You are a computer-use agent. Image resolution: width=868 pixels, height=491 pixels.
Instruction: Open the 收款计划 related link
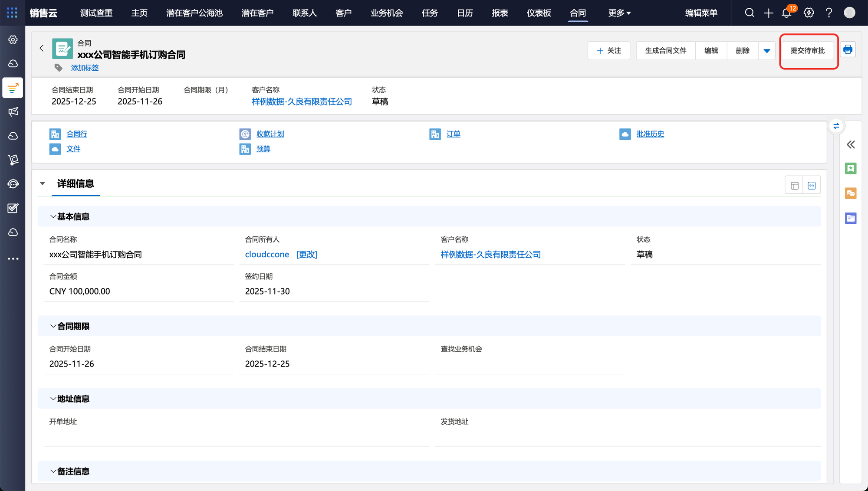click(x=270, y=134)
